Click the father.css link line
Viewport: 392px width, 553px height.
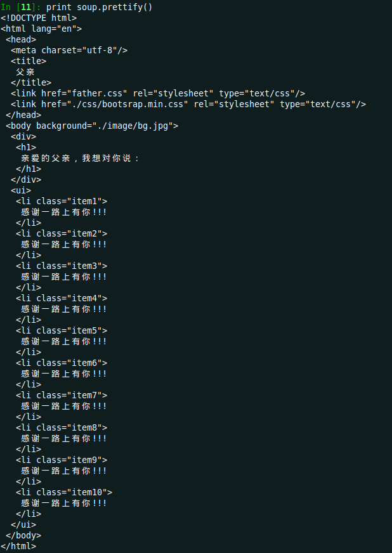[x=158, y=93]
